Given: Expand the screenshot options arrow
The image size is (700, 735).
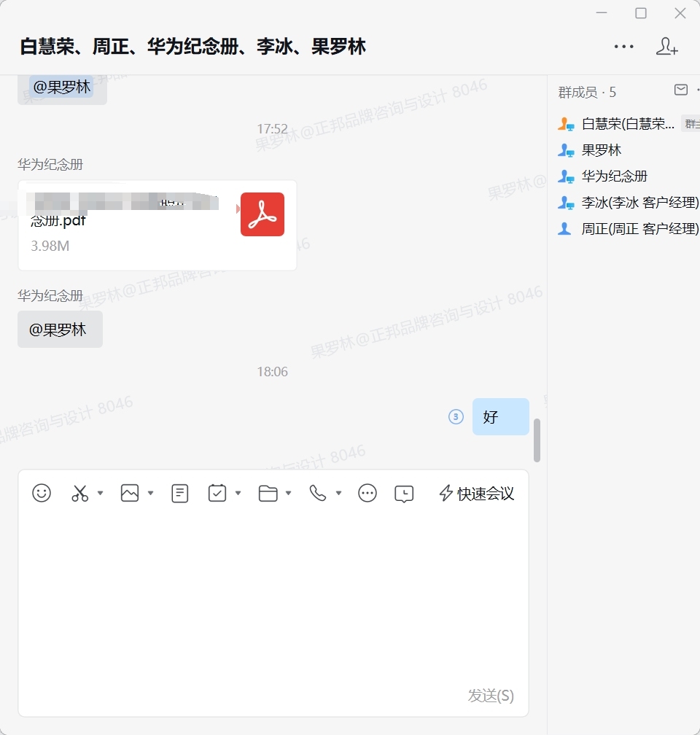Looking at the screenshot, I should [100, 493].
